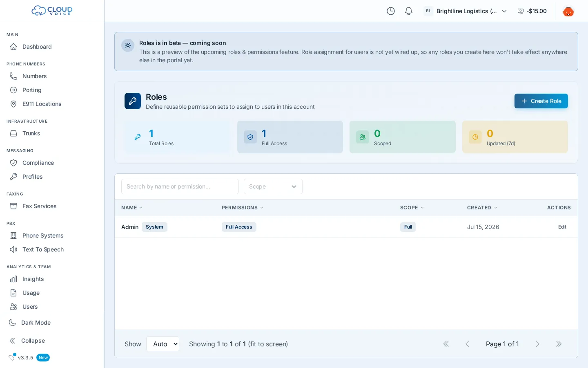Screen dimensions: 588x368
Task: Sort table by Name column
Action: [132, 208]
